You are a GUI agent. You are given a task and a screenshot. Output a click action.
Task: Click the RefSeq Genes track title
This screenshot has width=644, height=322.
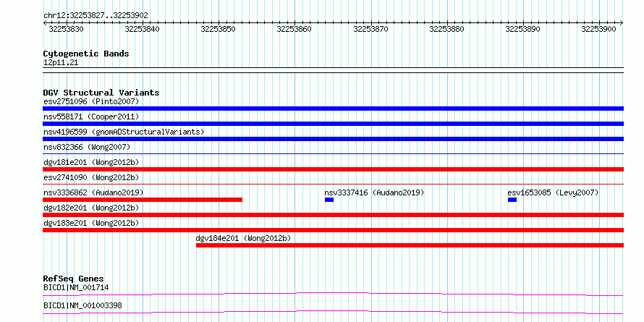coord(74,279)
